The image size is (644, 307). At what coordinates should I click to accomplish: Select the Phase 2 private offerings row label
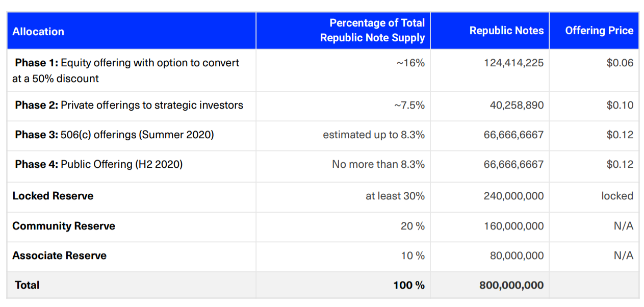pyautogui.click(x=129, y=105)
